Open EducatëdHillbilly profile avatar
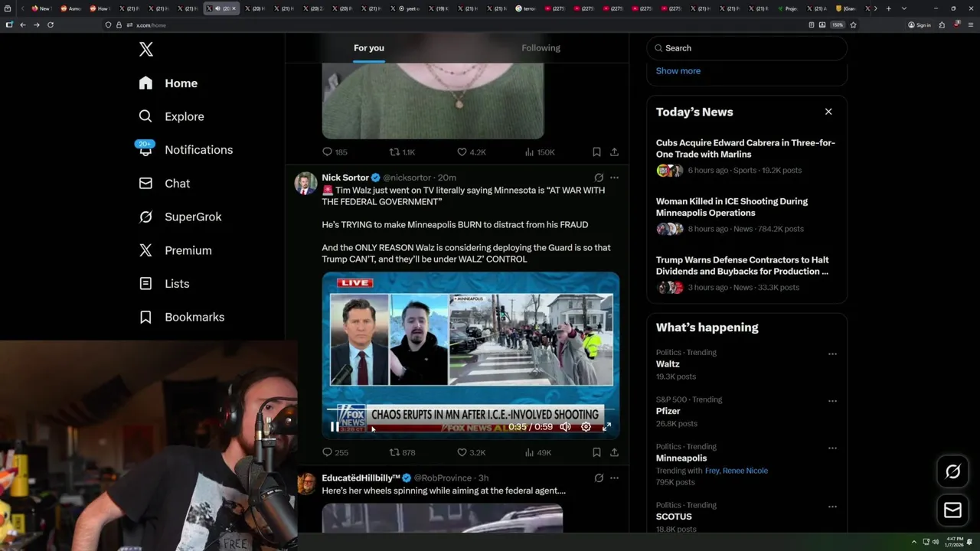 tap(306, 484)
